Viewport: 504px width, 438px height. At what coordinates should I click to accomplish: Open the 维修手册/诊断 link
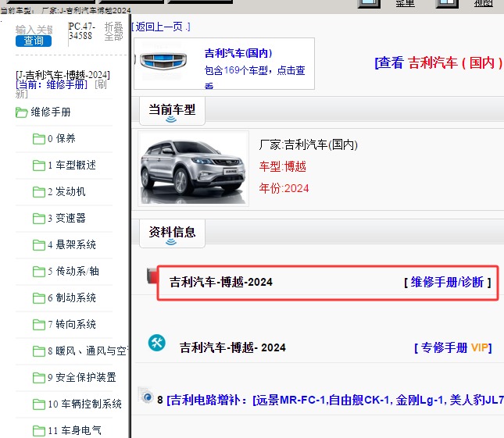tap(448, 283)
